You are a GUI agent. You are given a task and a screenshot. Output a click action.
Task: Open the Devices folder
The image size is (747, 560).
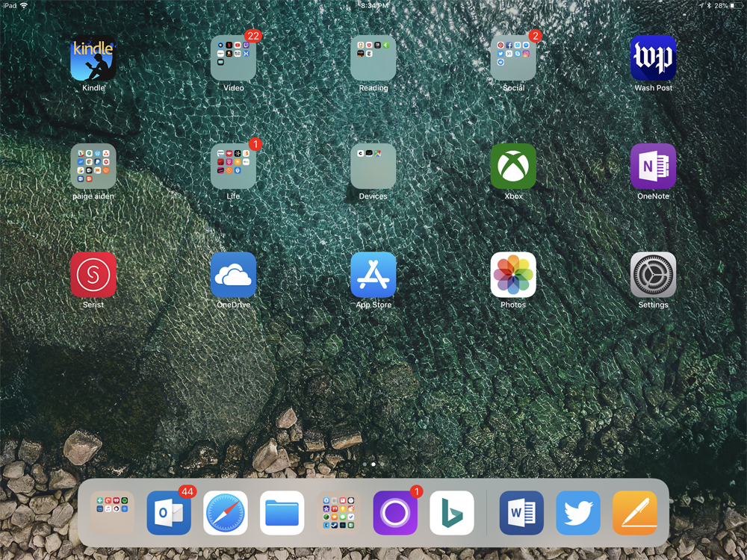[373, 167]
